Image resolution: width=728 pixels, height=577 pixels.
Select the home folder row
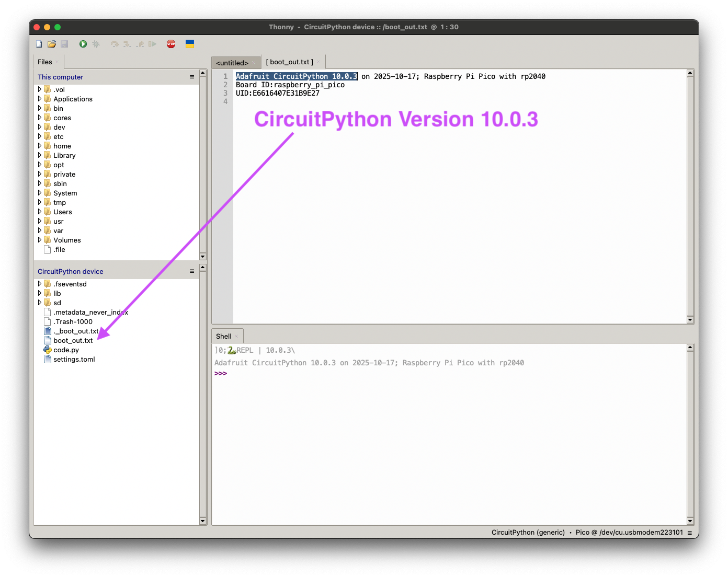tap(116, 146)
